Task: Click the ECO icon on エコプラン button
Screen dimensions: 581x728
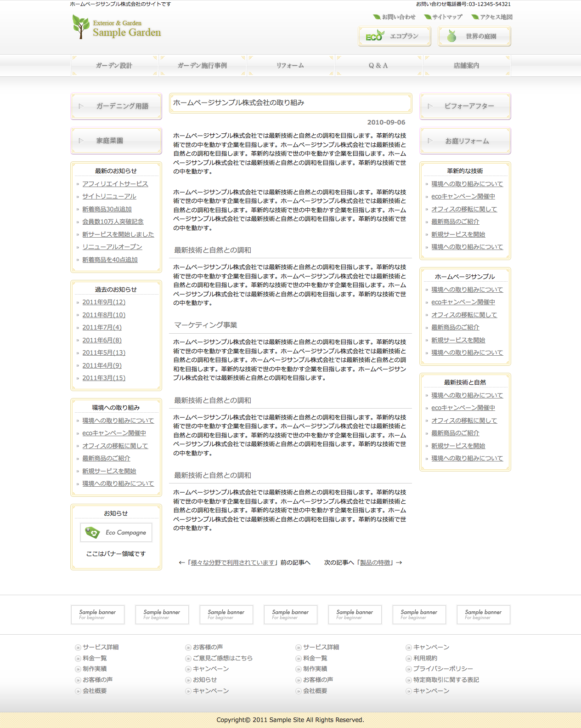Action: 374,36
